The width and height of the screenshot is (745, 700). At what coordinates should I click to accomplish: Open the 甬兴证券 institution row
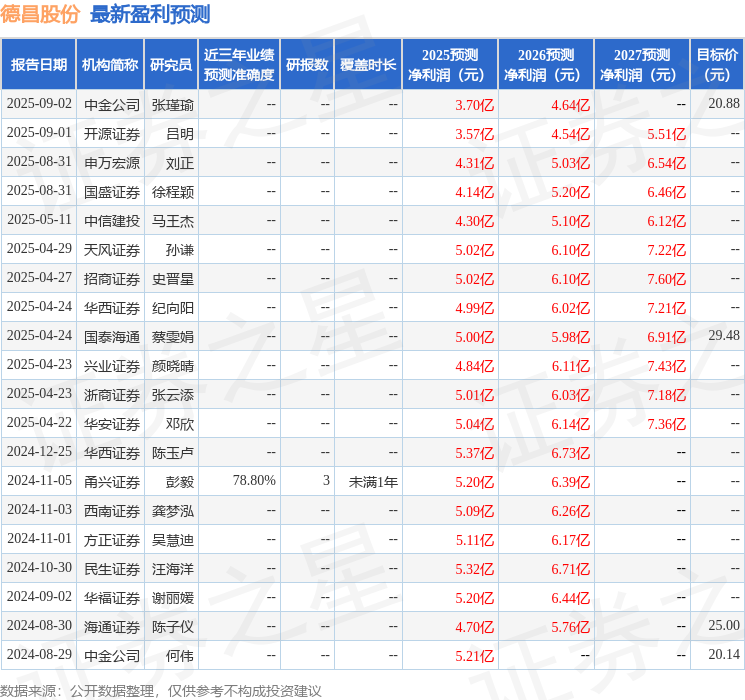point(112,482)
